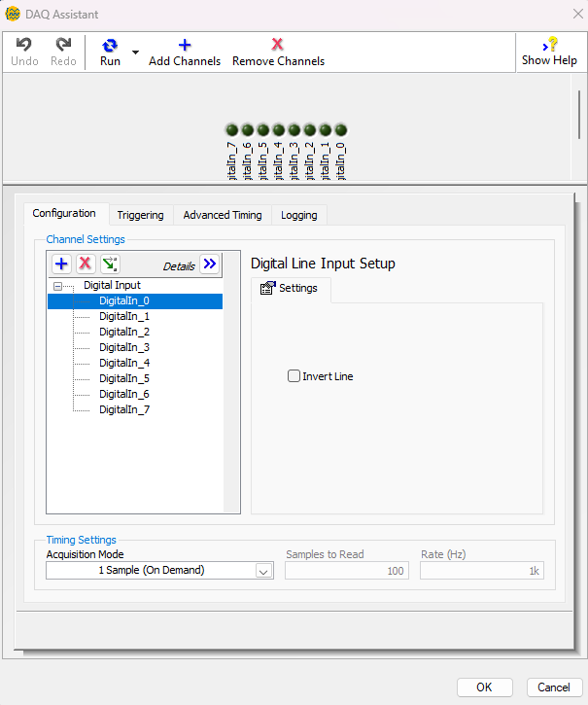Open Show Help panel
Screen dimensions: 588x705
(x=549, y=45)
